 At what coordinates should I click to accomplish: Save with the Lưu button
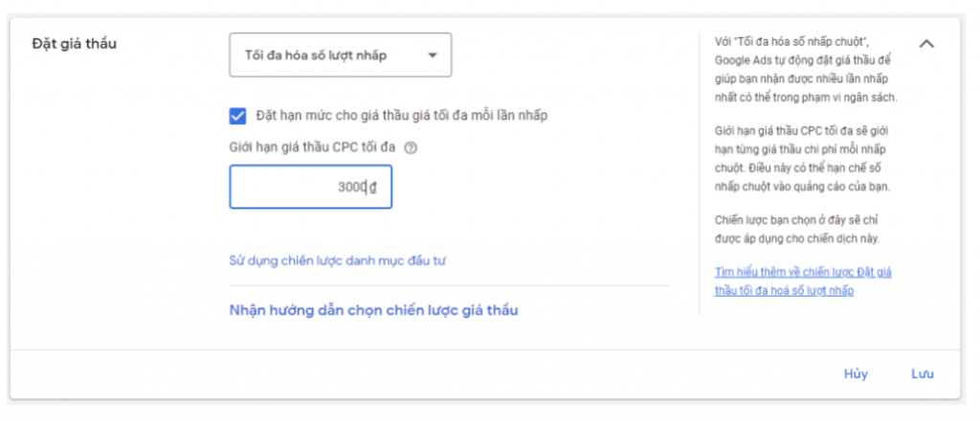(x=922, y=374)
